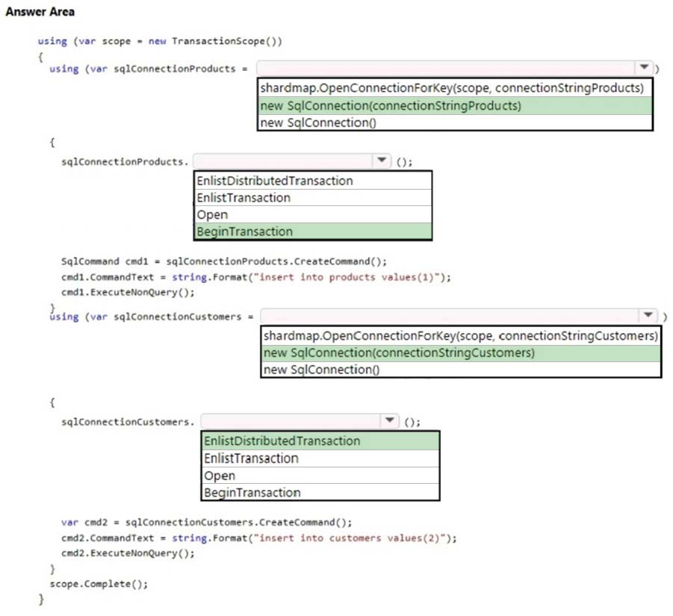
Task: Pick new SqlConnection() under the Customers dropdown
Action: [x=461, y=370]
